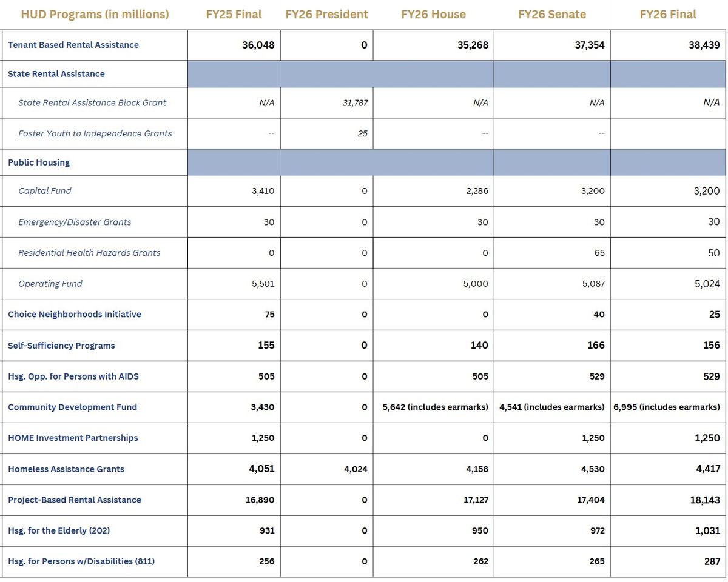Click the 36,048 FY25 Final value
The height and width of the screenshot is (582, 728).
tap(258, 45)
